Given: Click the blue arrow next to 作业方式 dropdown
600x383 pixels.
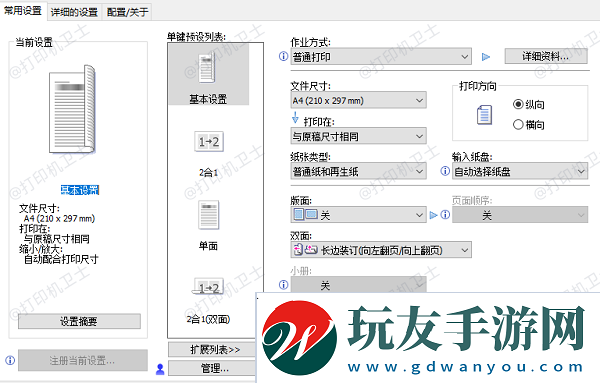Looking at the screenshot, I should point(486,57).
